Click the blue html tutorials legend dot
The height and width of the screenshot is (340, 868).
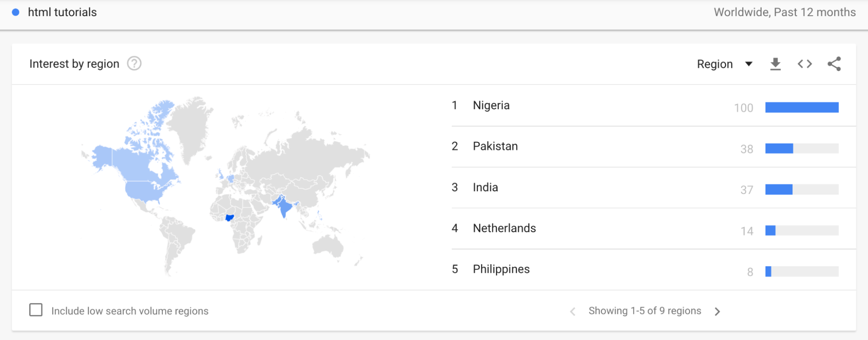(x=16, y=12)
